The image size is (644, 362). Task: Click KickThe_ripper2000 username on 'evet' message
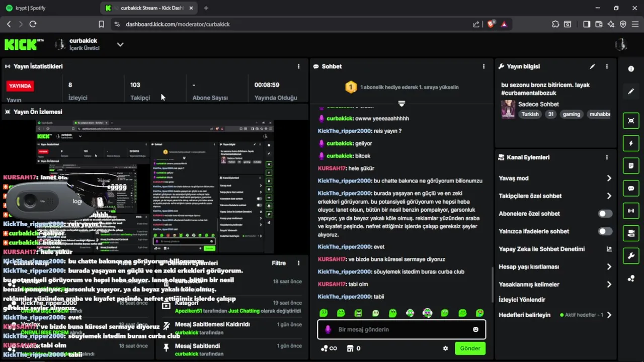point(344,247)
